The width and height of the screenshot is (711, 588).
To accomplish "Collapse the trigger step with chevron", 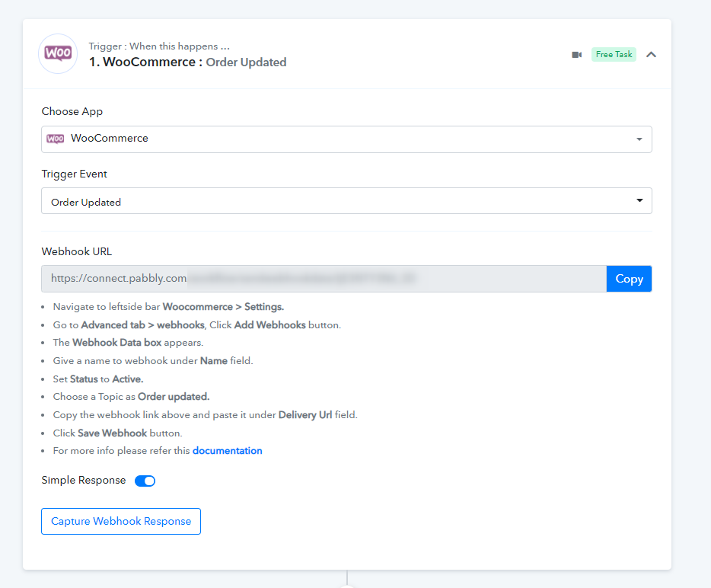I will click(x=651, y=54).
